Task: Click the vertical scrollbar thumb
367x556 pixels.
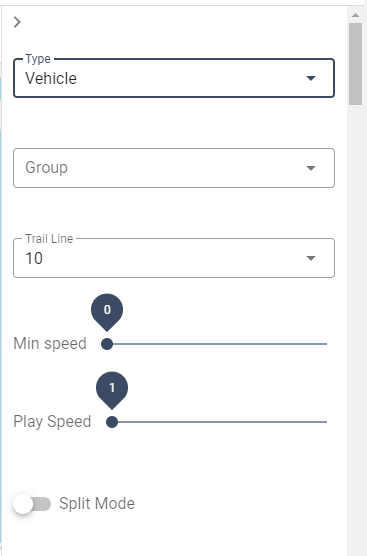Action: 355,64
